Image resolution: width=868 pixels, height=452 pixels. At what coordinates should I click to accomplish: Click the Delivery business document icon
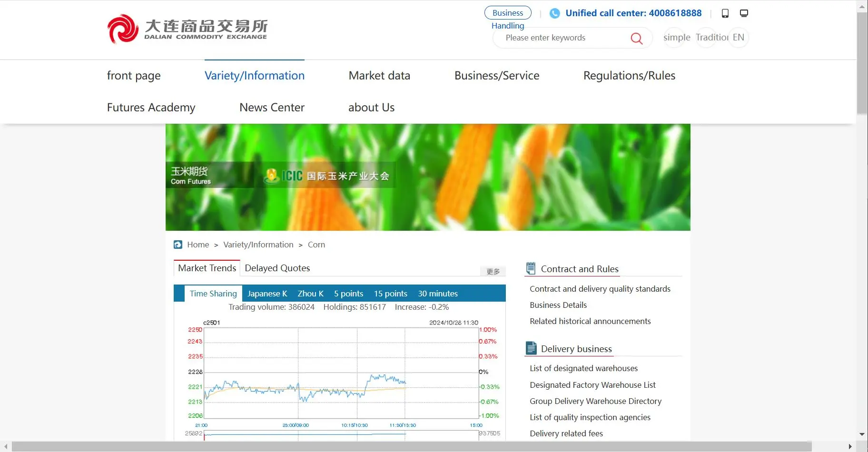coord(531,348)
